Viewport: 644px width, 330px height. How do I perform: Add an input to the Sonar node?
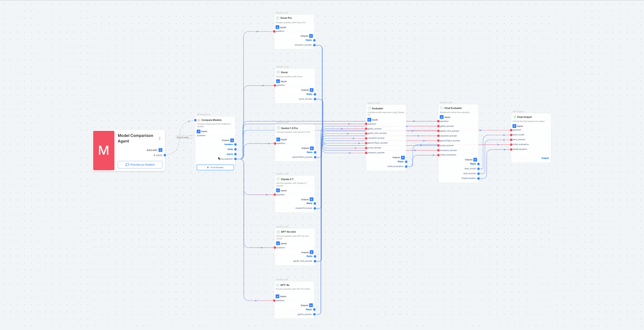[x=278, y=81]
